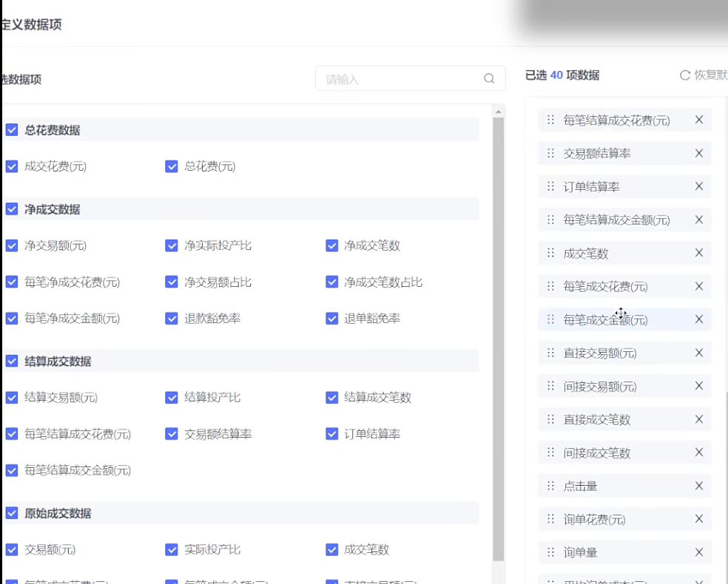Remove 订单结算率 from selected list
728x584 pixels.
[698, 186]
